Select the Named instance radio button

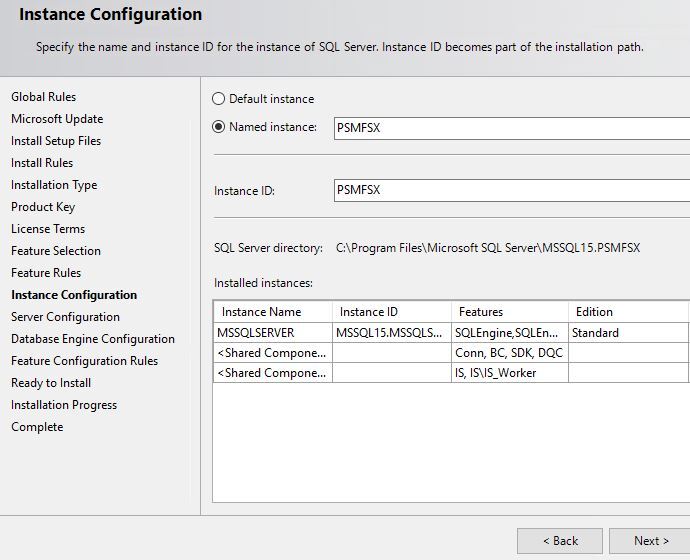(x=219, y=127)
